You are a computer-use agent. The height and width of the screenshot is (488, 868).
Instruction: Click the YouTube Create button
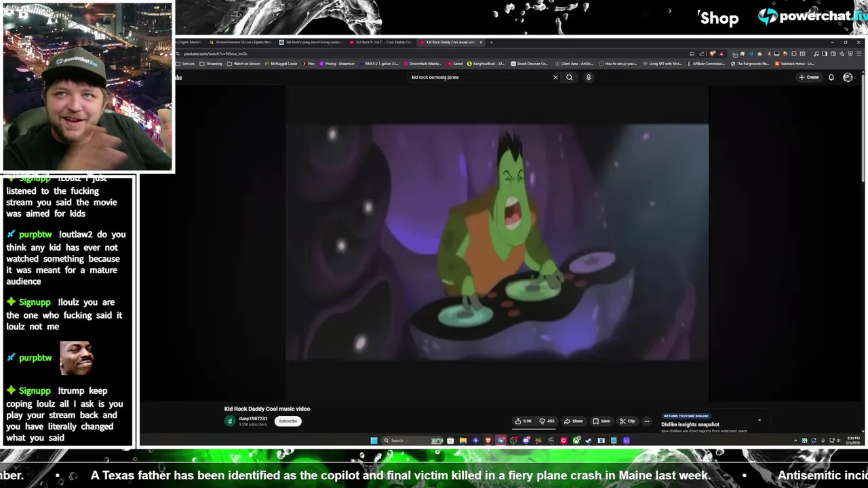point(809,77)
